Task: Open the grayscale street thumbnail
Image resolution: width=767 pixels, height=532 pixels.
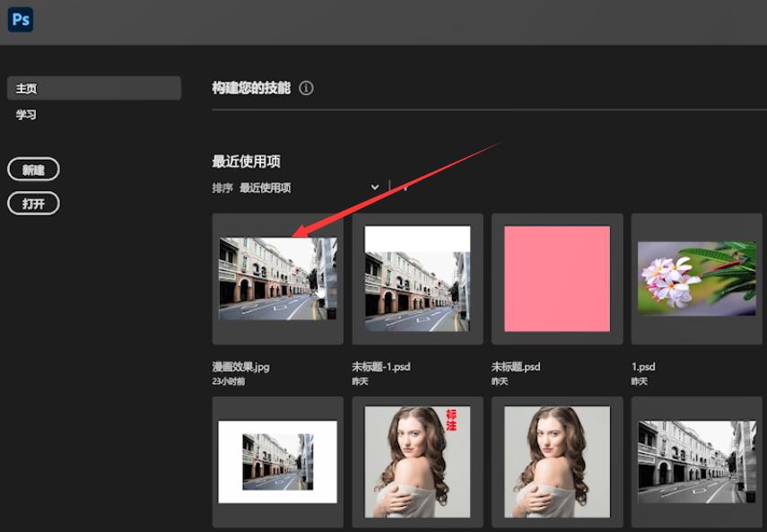Action: coord(696,462)
